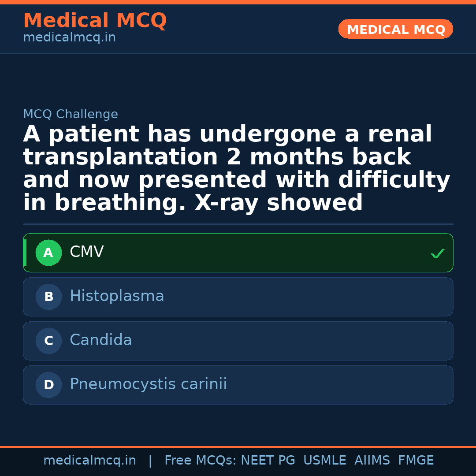The image size is (476, 476).
Task: Click the Free MCQs label in the footer
Action: coord(200,461)
